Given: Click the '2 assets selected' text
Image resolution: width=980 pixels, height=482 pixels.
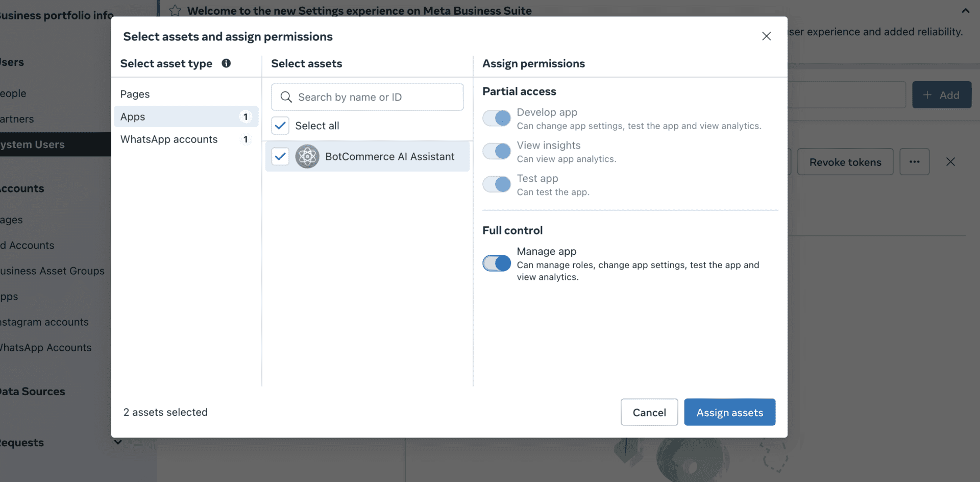Looking at the screenshot, I should click(x=165, y=412).
